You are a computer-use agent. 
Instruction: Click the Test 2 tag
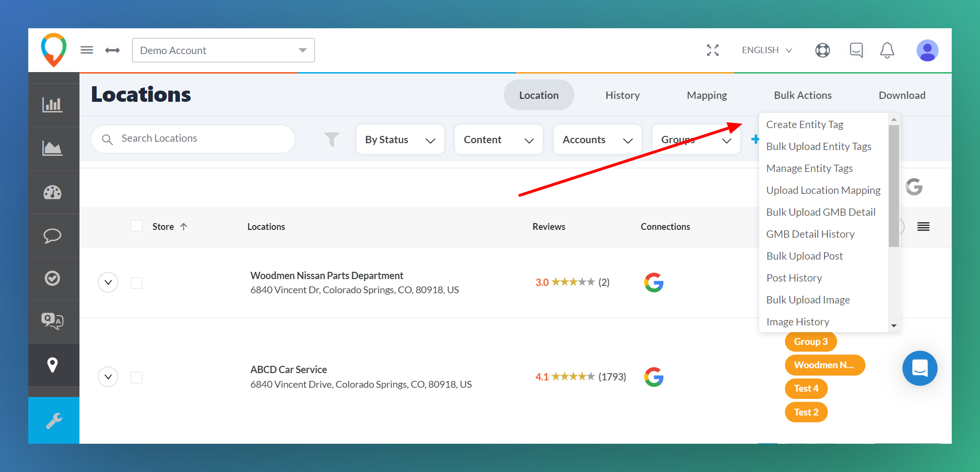point(806,412)
